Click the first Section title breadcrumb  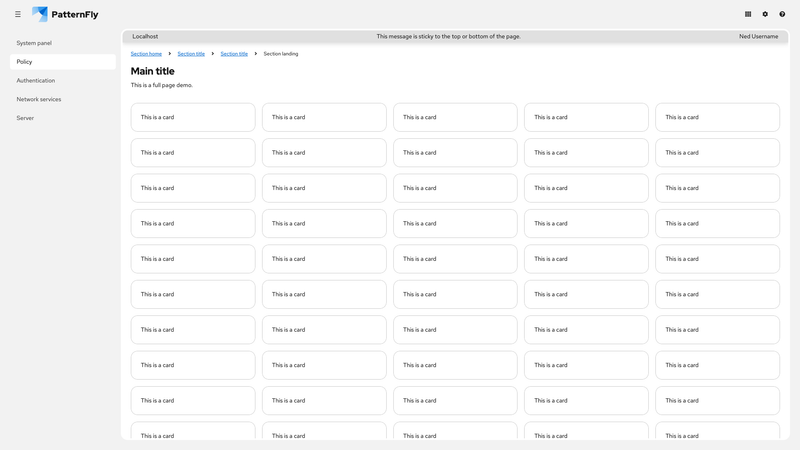191,54
